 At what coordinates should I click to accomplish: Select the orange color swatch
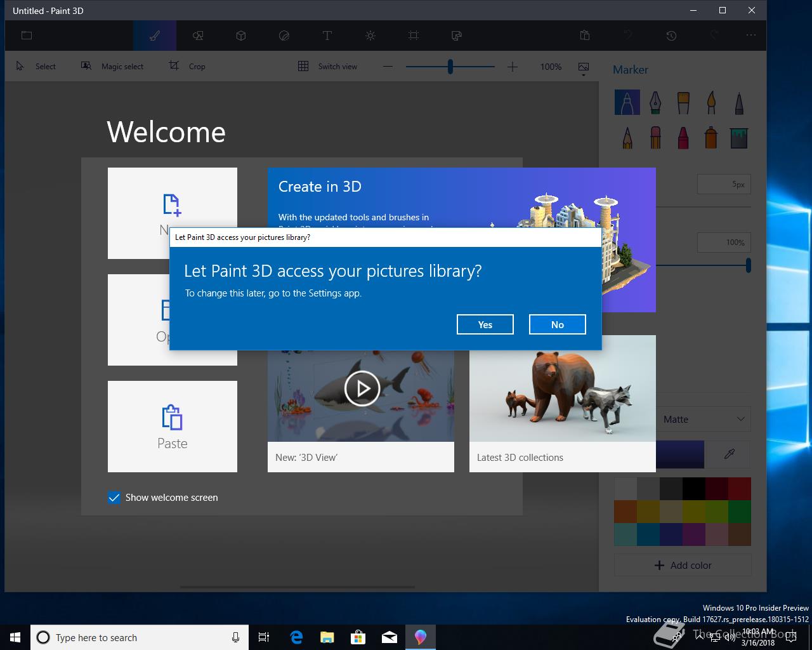(x=625, y=512)
